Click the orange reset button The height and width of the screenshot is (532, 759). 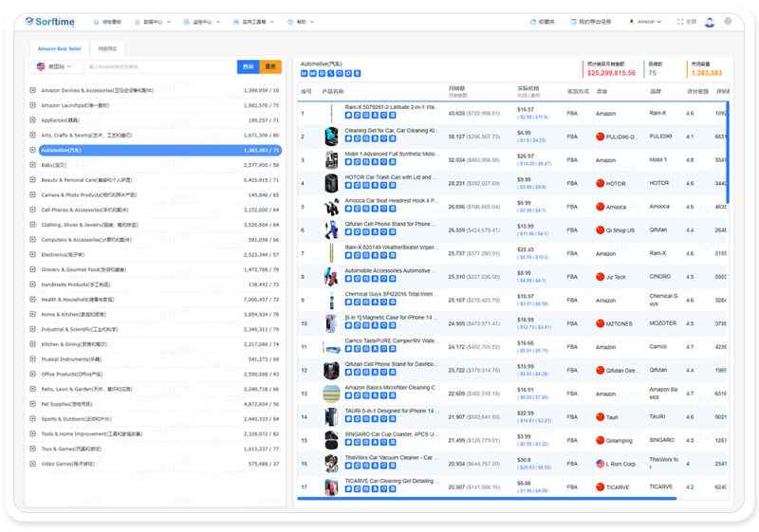[x=271, y=67]
